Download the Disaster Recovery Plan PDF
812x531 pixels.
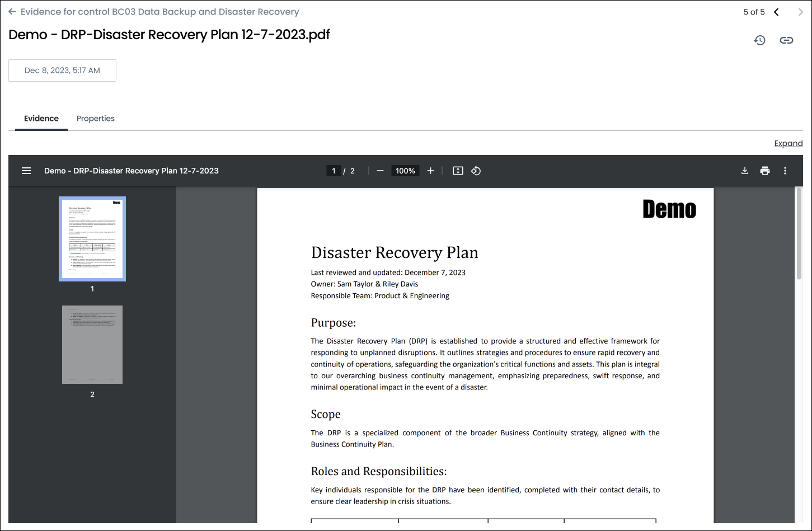click(x=745, y=171)
